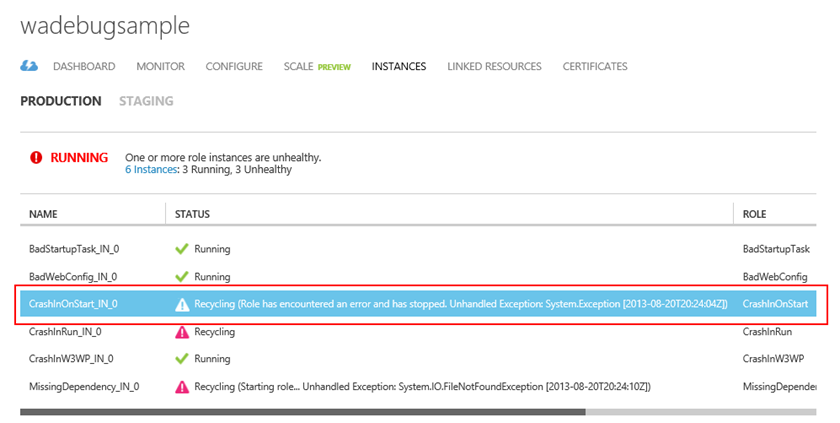Select the PRODUCTION environment
The height and width of the screenshot is (423, 840).
61,101
